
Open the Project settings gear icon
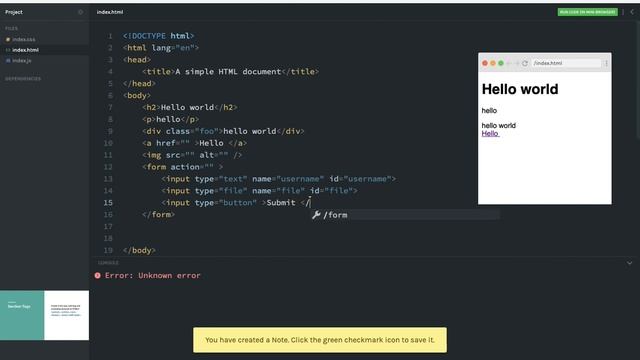80,12
